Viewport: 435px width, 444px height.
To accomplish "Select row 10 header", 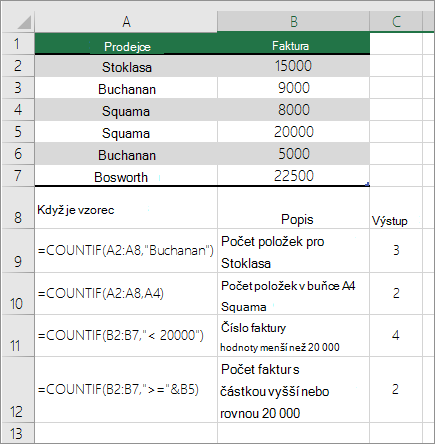I will point(17,294).
